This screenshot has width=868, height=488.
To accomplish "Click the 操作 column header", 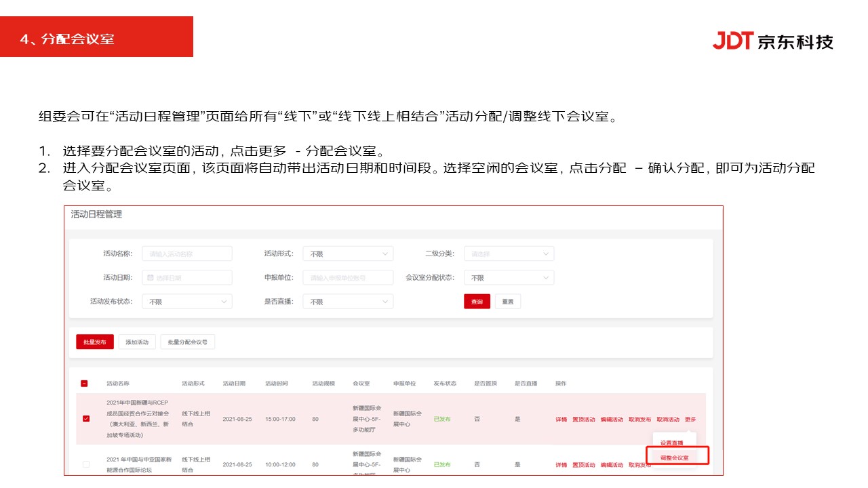I will point(561,384).
